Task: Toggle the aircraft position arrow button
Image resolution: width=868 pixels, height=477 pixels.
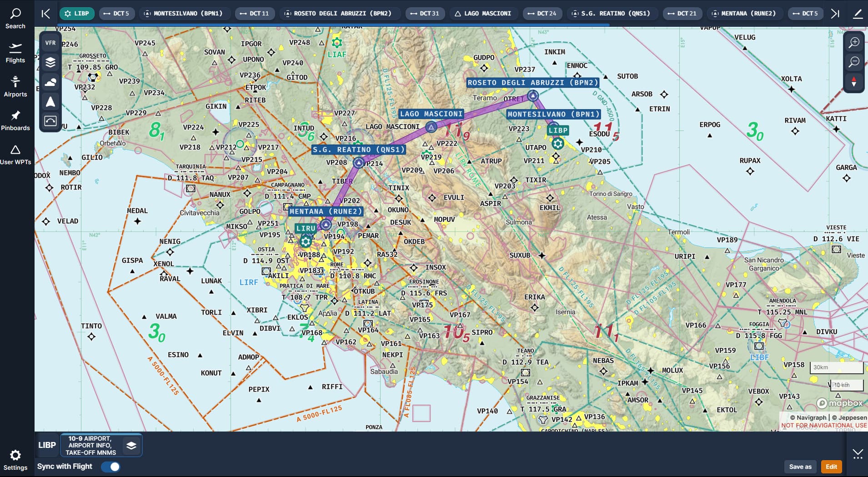Action: [50, 101]
